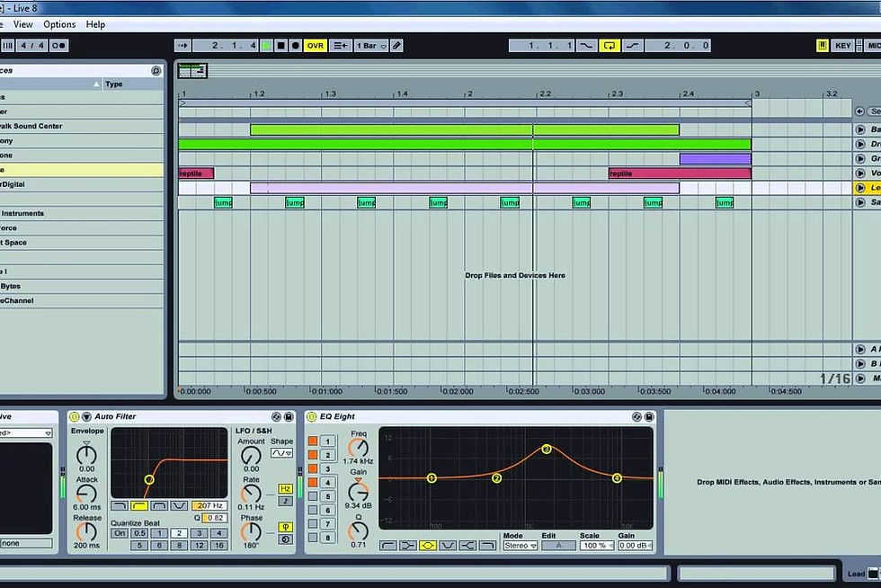Select the first reptile clip
881x588 pixels.
point(196,174)
